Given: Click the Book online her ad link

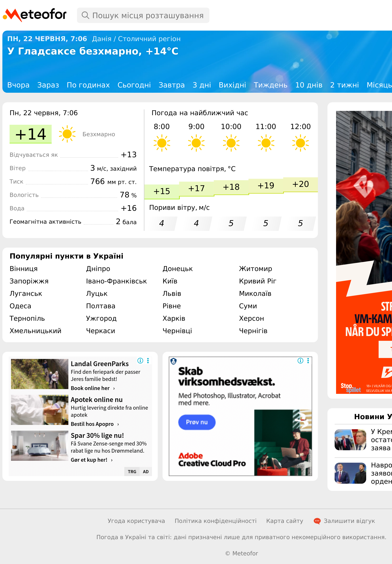Looking at the screenshot, I should coord(93,388).
